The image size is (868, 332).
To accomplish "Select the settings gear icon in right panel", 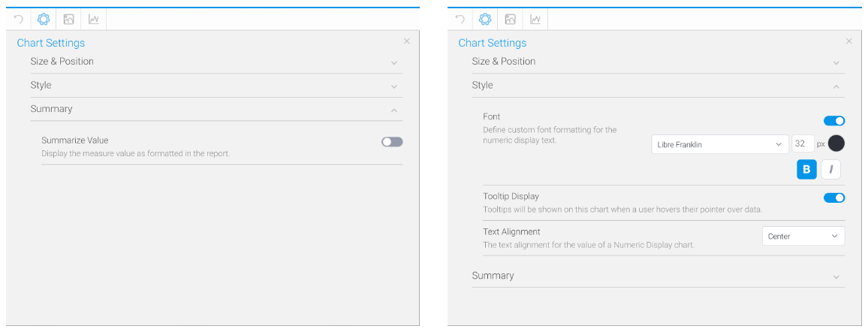I will (485, 20).
